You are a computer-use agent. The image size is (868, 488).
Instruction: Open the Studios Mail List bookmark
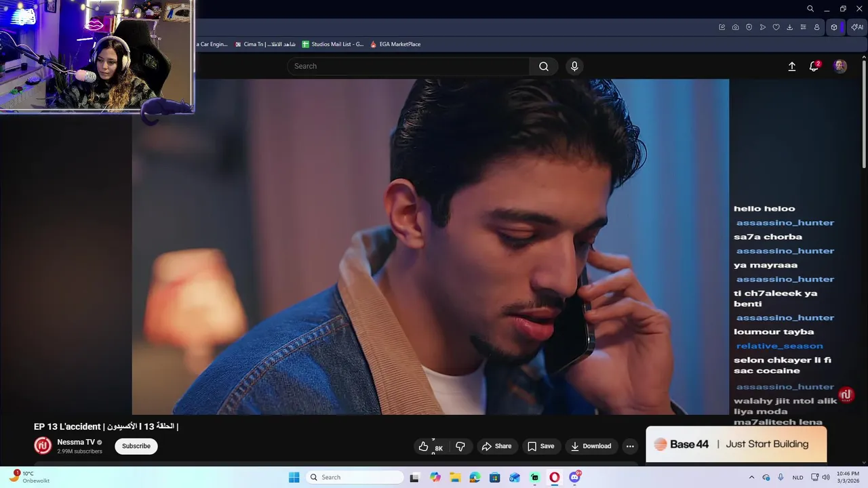click(x=332, y=44)
